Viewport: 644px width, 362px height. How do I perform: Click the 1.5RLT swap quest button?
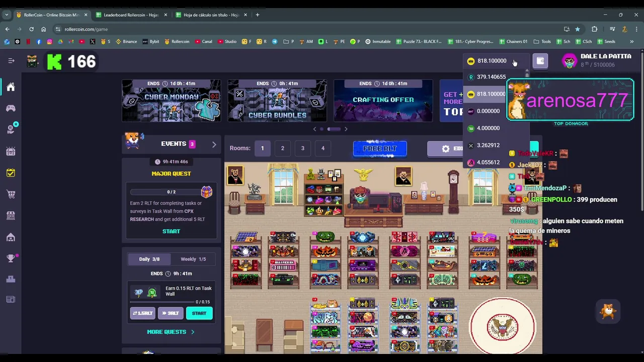coord(143,313)
